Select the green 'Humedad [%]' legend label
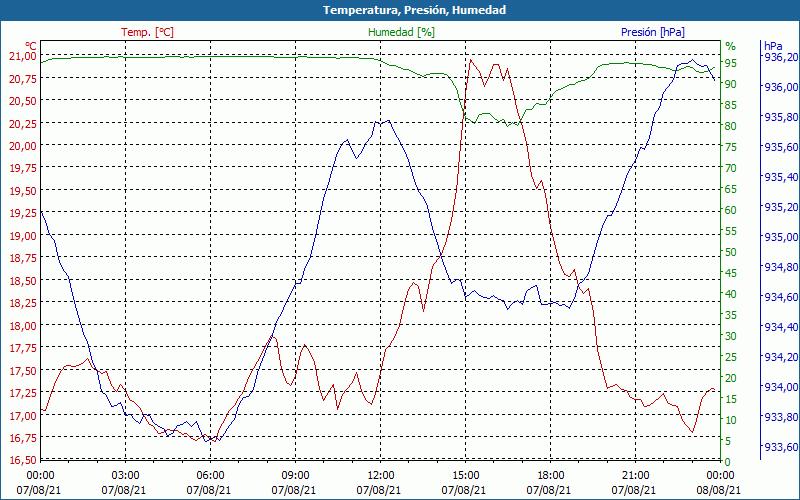800x500 pixels. (402, 32)
